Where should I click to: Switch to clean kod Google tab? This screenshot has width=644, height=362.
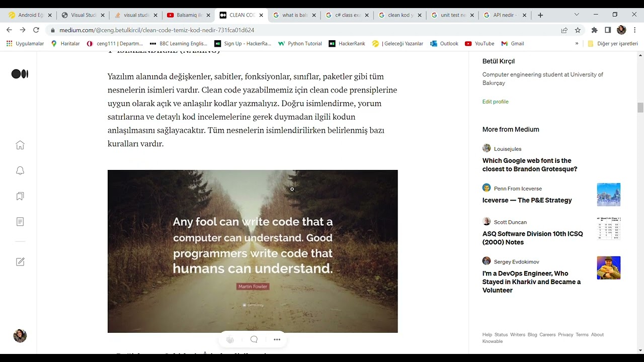tap(400, 15)
